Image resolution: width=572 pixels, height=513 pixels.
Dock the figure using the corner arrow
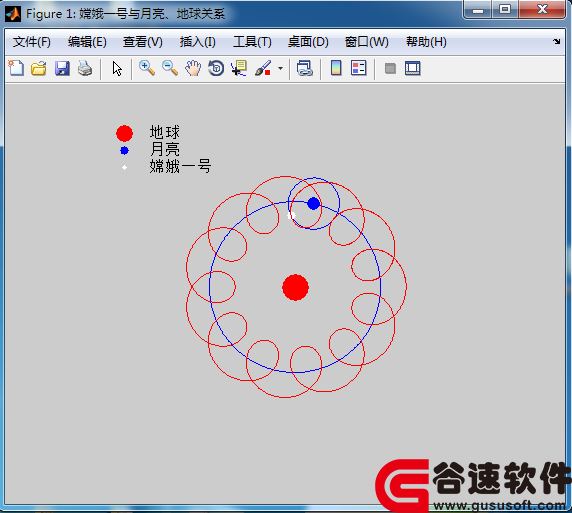coord(556,41)
